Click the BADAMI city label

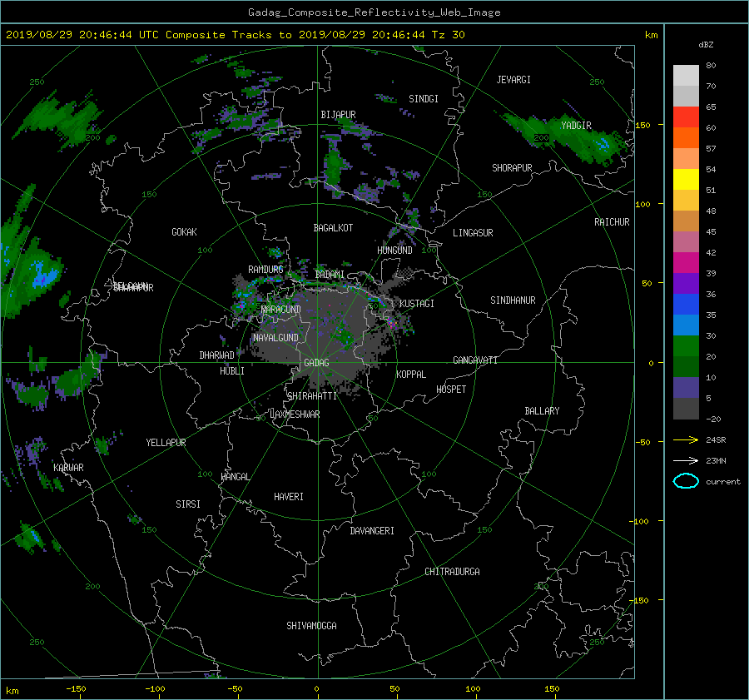(x=330, y=275)
